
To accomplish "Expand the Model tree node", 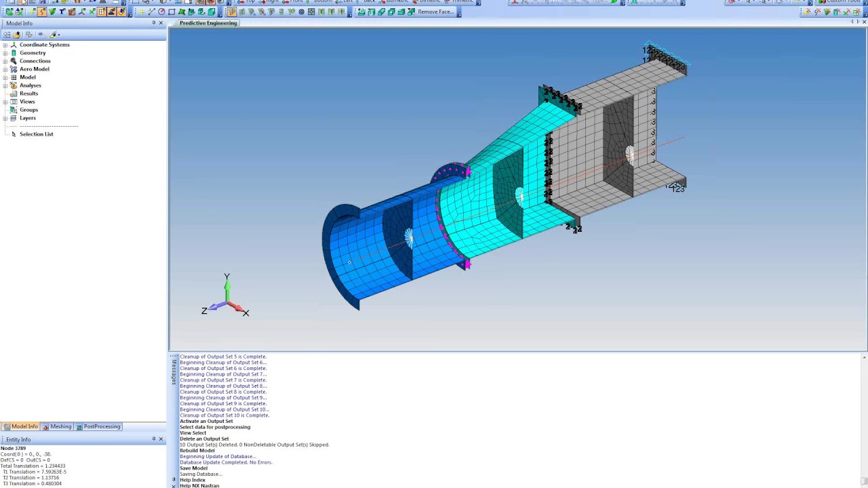I will [5, 77].
